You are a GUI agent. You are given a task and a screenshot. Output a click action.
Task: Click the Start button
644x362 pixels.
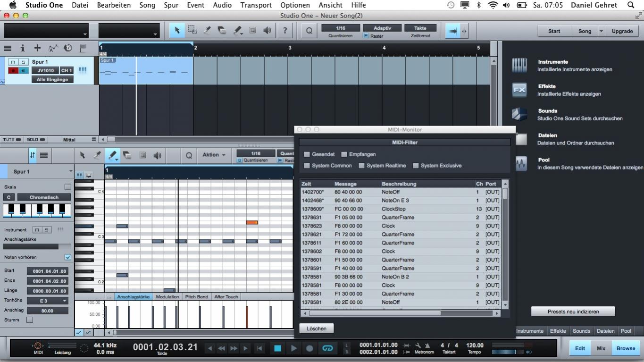click(554, 31)
